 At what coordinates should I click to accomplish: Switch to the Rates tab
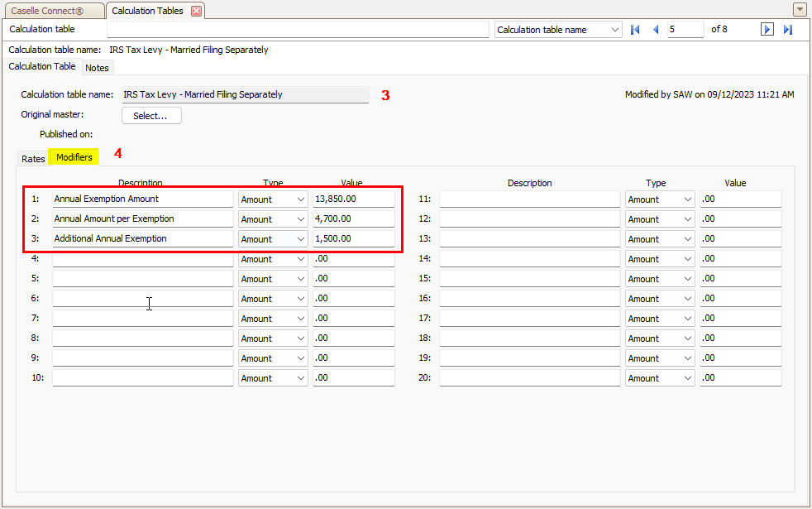click(x=33, y=158)
